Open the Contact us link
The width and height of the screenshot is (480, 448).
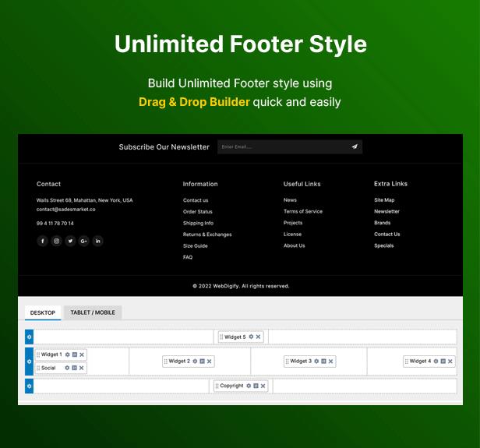pyautogui.click(x=196, y=200)
